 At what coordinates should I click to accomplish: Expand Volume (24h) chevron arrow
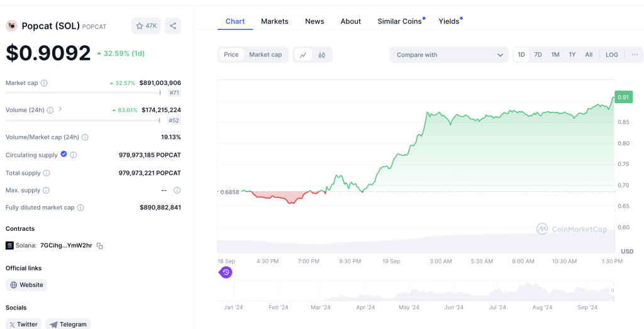pos(60,109)
